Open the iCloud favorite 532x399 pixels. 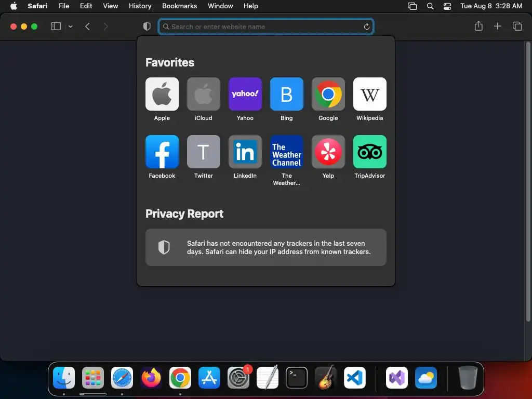click(204, 94)
